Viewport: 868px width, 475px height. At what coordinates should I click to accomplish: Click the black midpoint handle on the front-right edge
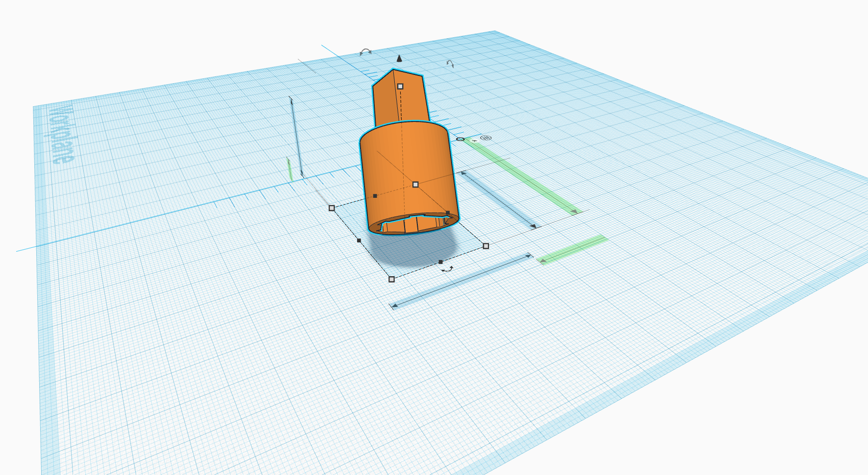pos(440,262)
